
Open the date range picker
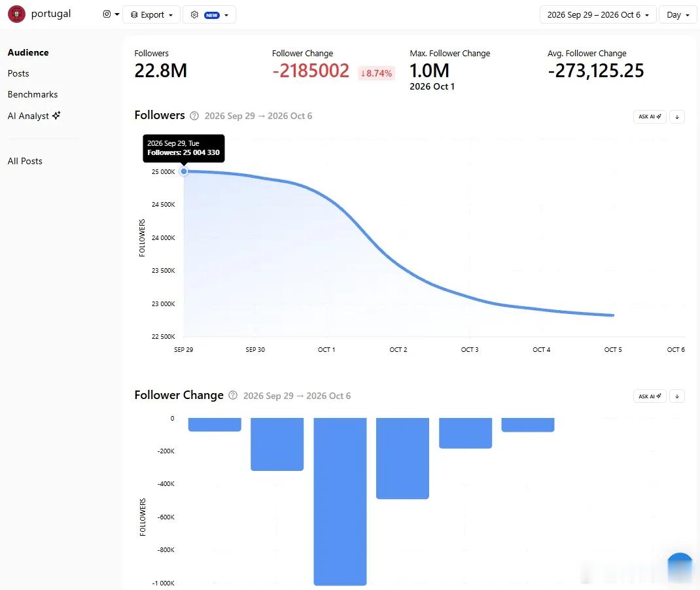coord(598,15)
